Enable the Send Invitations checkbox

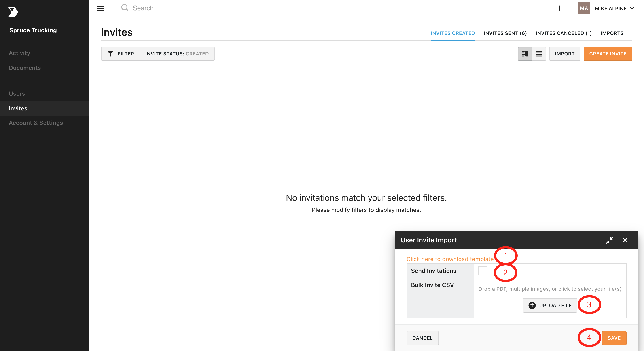[x=482, y=271]
